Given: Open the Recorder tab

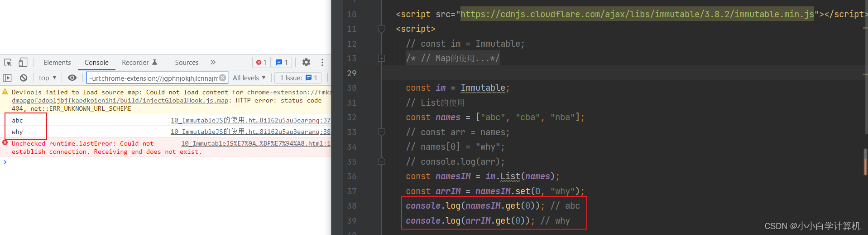Looking at the screenshot, I should point(139,63).
